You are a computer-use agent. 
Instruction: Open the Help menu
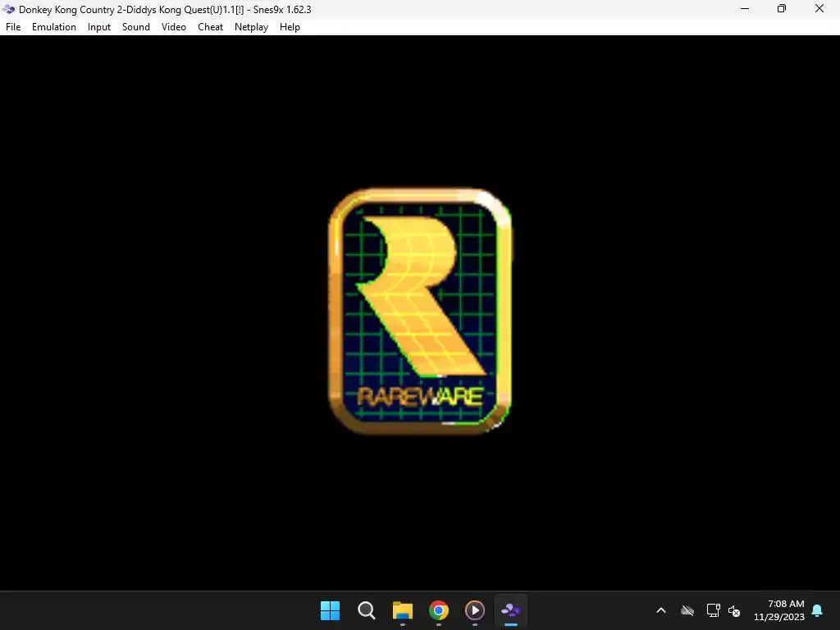pyautogui.click(x=290, y=27)
